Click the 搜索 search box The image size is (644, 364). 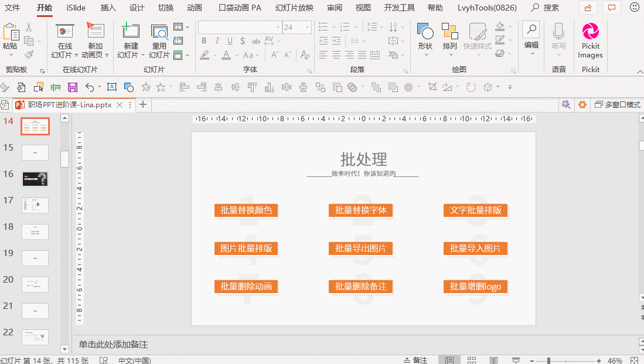(546, 8)
